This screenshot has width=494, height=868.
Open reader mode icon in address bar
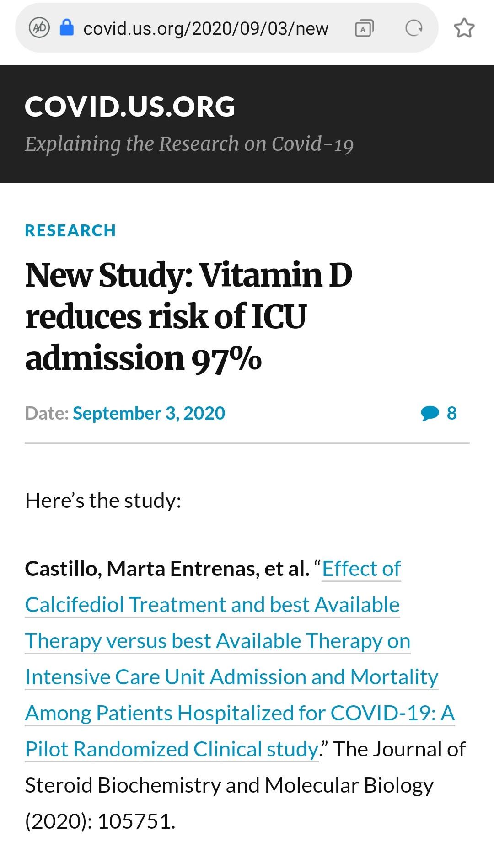coord(364,28)
